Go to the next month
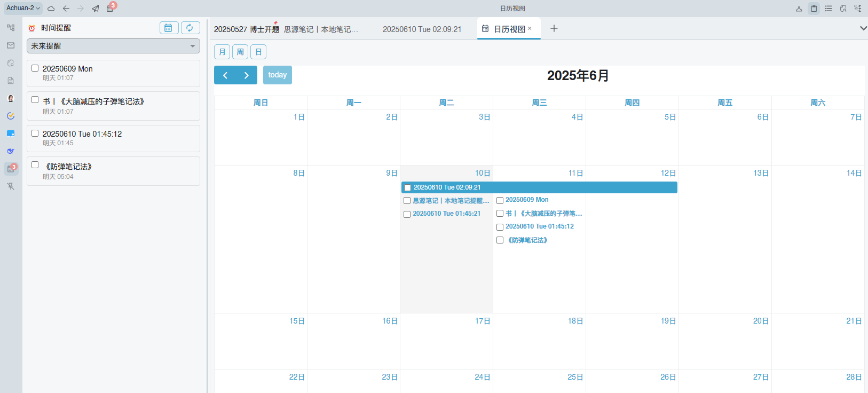This screenshot has height=393, width=868. point(247,75)
